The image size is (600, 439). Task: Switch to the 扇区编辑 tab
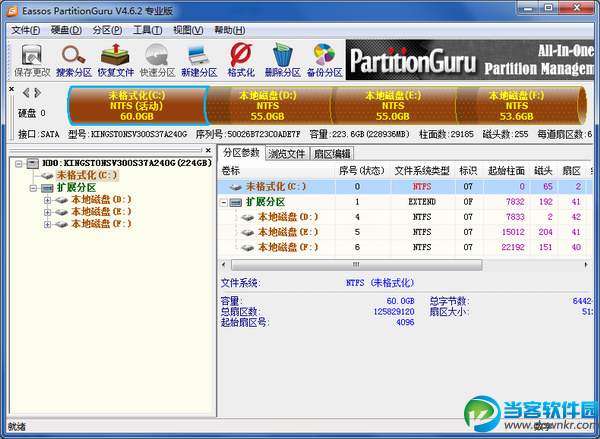332,154
